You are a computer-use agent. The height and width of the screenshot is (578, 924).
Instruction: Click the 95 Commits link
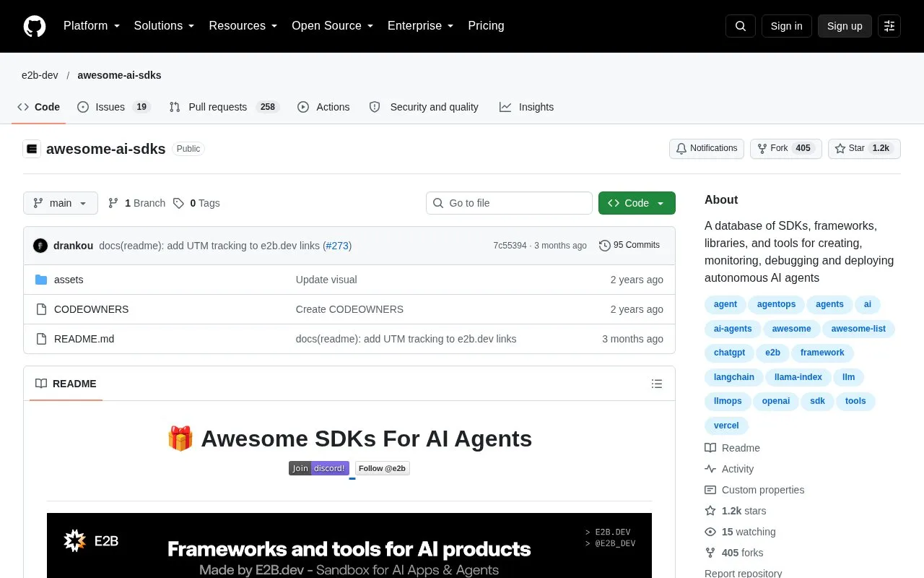[x=629, y=246]
